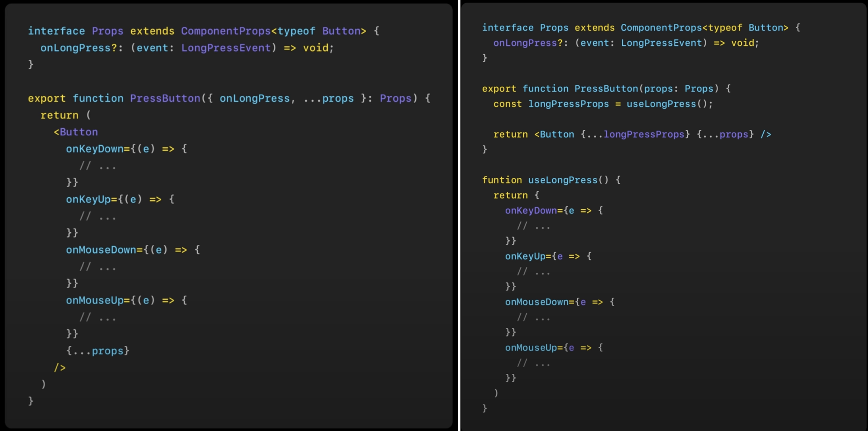Click 'onKeyUp={(e) => {' in left panel
The image size is (868, 431).
coord(120,200)
